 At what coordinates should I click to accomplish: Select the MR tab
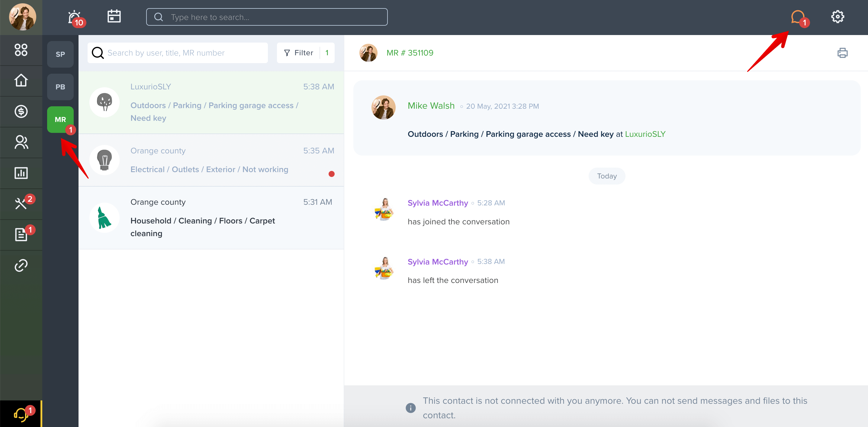coord(60,120)
